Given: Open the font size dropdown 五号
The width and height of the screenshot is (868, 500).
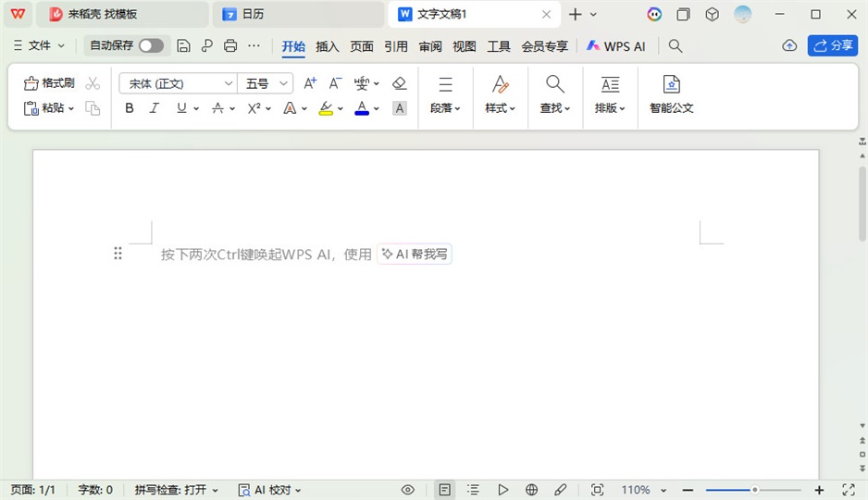Looking at the screenshot, I should pos(284,83).
